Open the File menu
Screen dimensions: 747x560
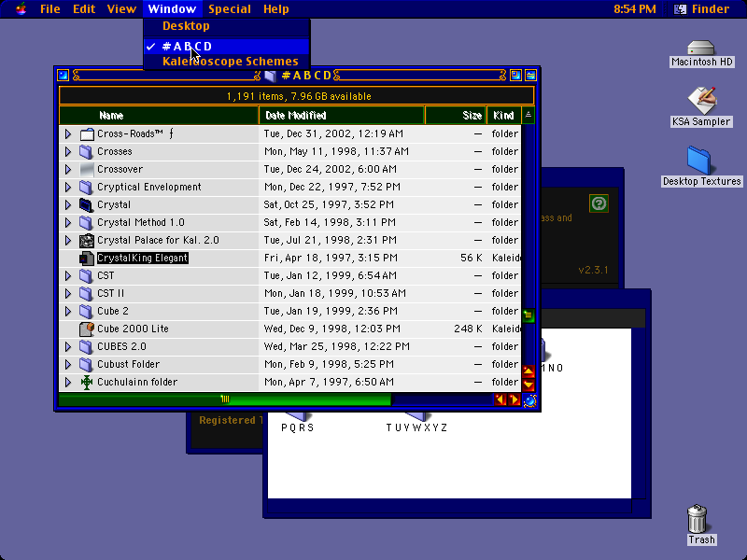coord(50,9)
